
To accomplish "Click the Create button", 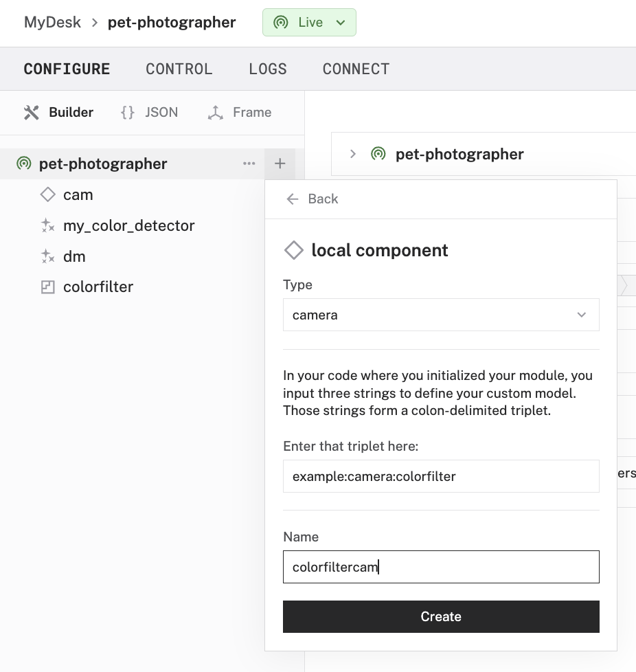I will coord(441,616).
